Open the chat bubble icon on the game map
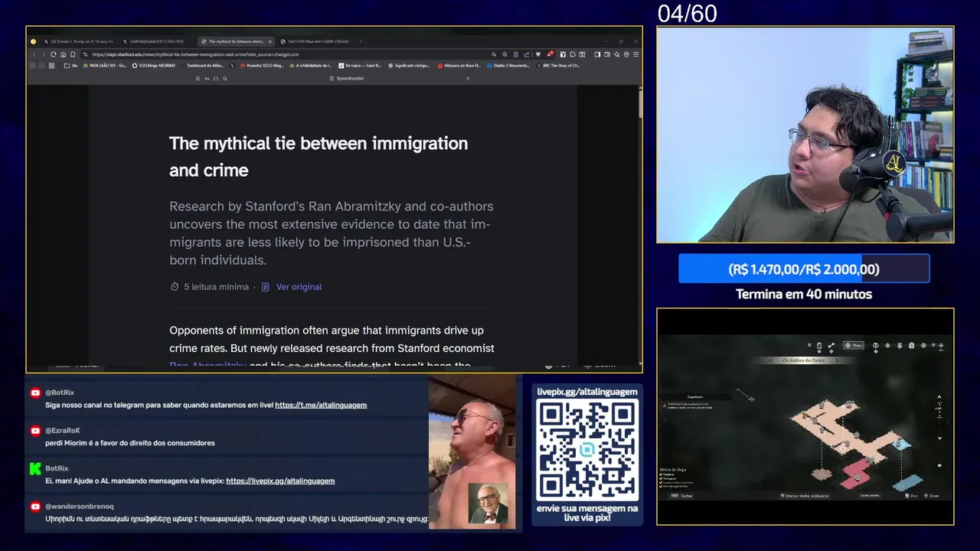This screenshot has height=551, width=980. pos(939,465)
